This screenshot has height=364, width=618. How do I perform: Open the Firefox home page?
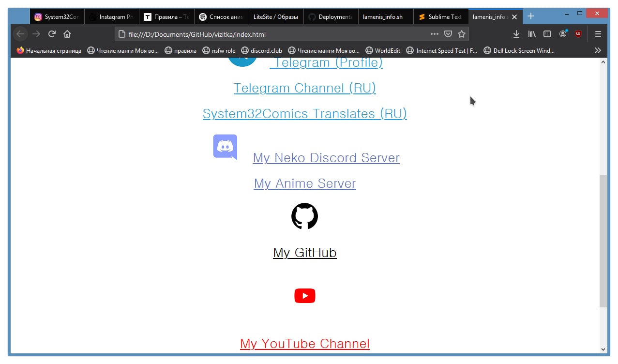67,34
